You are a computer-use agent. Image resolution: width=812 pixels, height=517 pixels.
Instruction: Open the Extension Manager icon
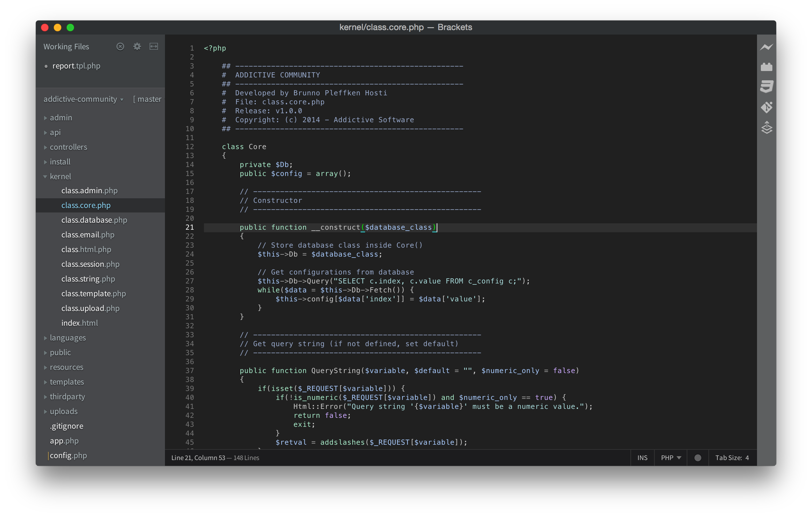tap(766, 67)
